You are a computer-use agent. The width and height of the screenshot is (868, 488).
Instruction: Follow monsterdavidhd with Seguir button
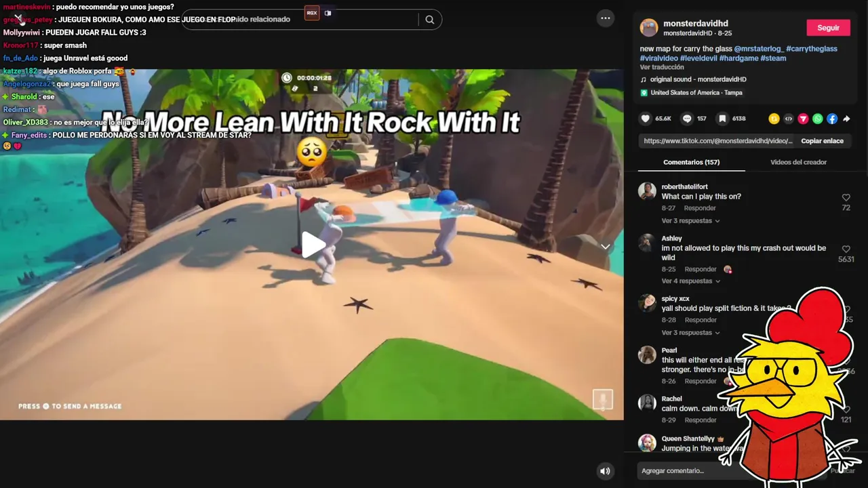(828, 28)
